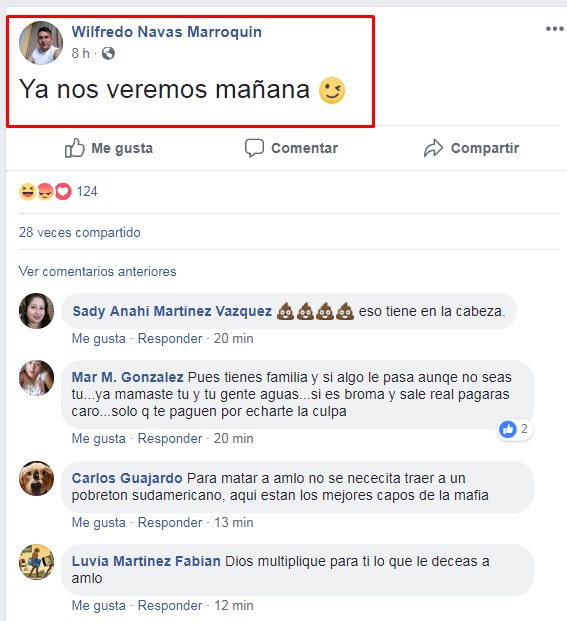Click the like count badge on Mar's comment
The width and height of the screenshot is (567, 621).
(x=514, y=429)
